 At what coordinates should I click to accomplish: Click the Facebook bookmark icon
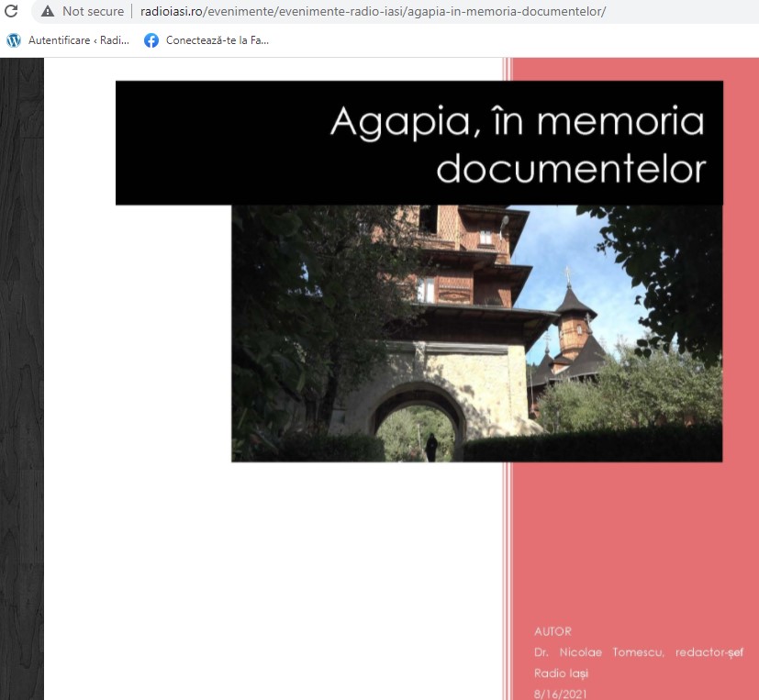(151, 40)
